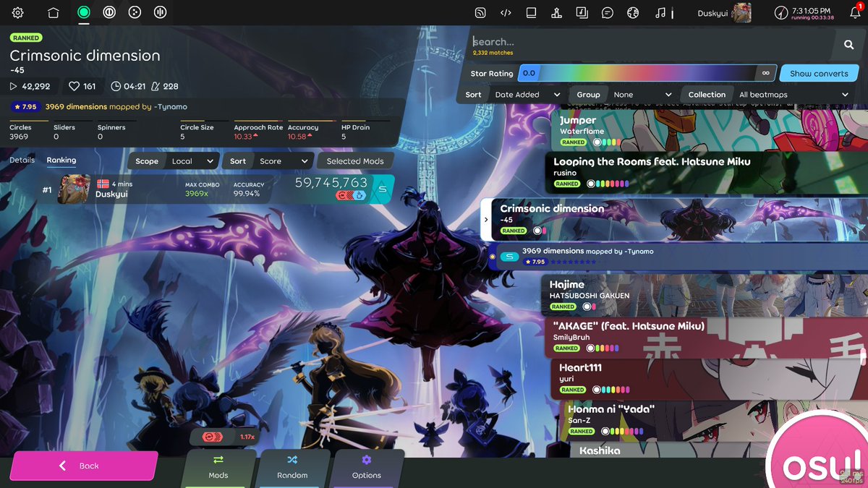Viewport: 868px width, 488px height.
Task: Click the clock display in the toolbar
Action: [804, 12]
